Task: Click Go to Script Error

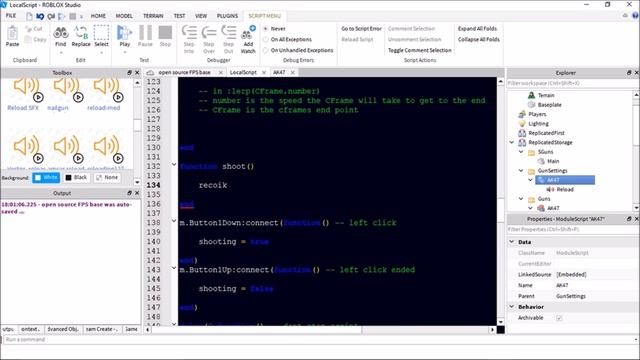Action: [361, 29]
